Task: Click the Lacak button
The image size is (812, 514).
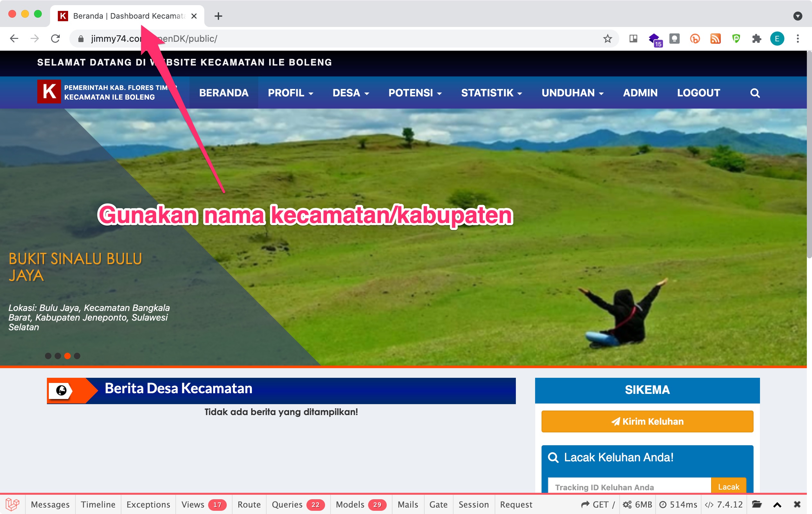Action: [728, 487]
